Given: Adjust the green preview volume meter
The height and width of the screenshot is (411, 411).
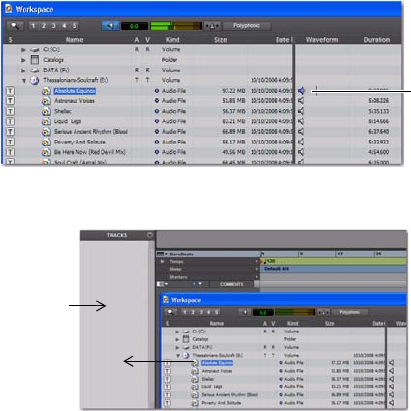Looking at the screenshot, I should pos(176,26).
